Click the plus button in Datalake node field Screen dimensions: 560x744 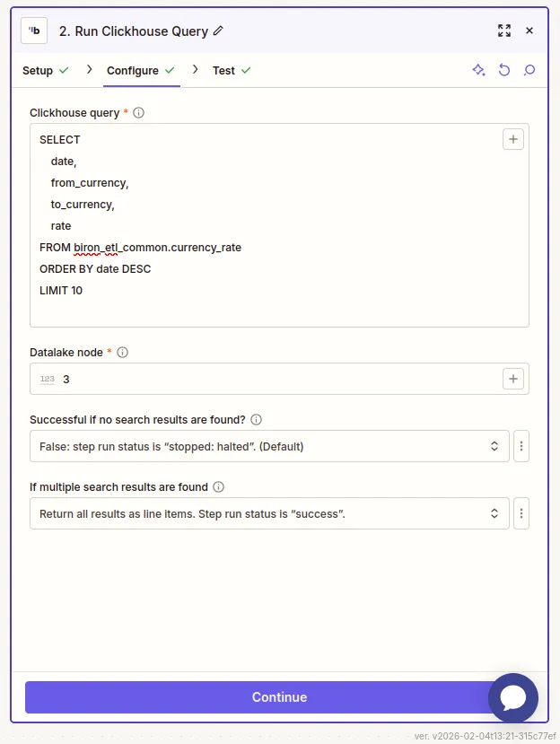click(x=513, y=379)
